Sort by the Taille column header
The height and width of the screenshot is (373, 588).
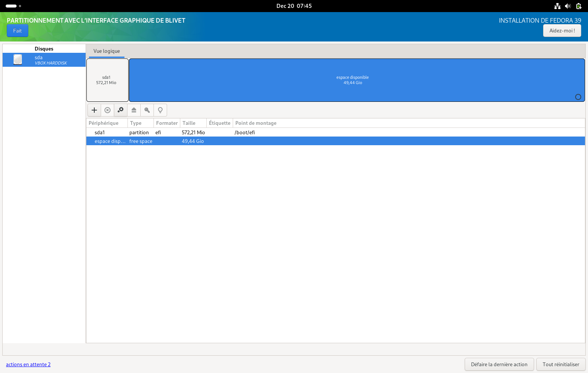point(189,123)
